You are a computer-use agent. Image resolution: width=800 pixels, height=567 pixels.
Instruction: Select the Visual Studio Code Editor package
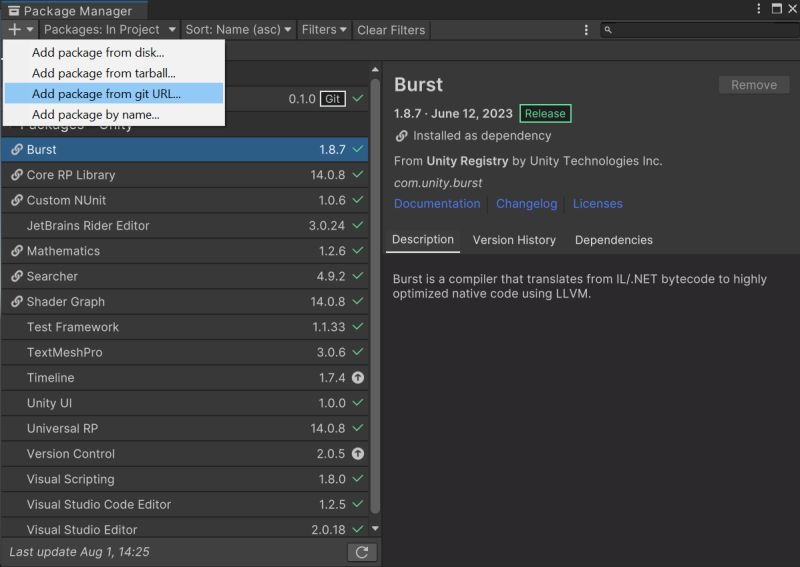point(185,504)
